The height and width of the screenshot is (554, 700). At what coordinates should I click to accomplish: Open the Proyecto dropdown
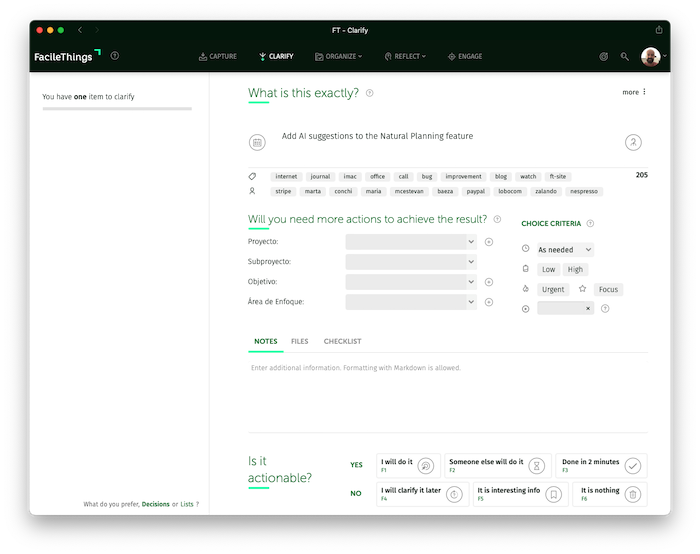point(411,242)
